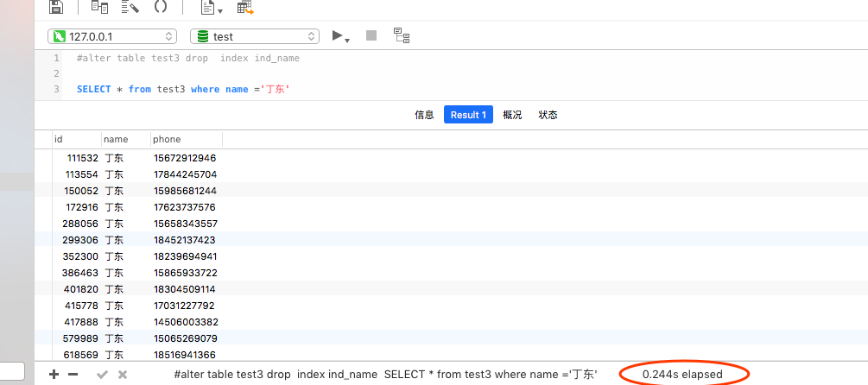The image size is (868, 385).
Task: Open the query builder tool icon
Action: coord(99,7)
